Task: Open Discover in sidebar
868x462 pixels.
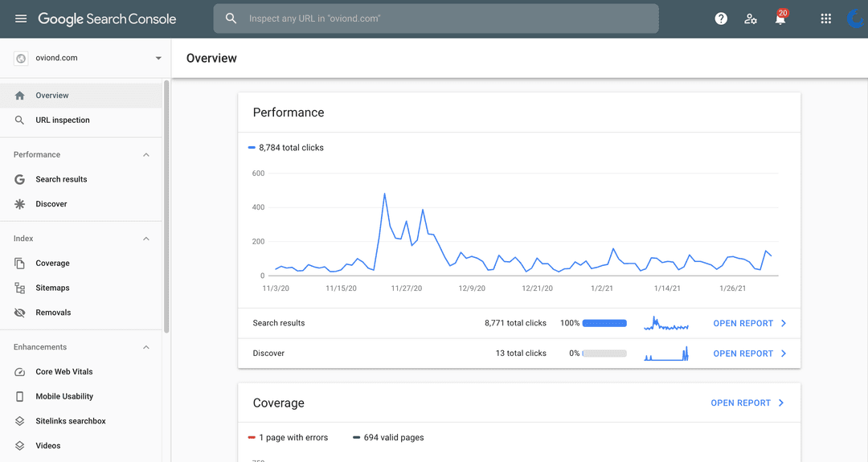Action: [x=81, y=204]
